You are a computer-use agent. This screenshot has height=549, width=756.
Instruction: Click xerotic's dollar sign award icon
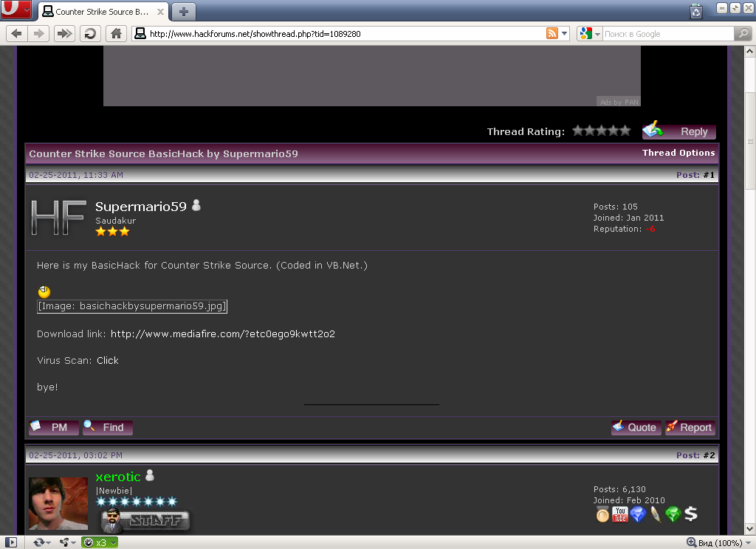691,514
